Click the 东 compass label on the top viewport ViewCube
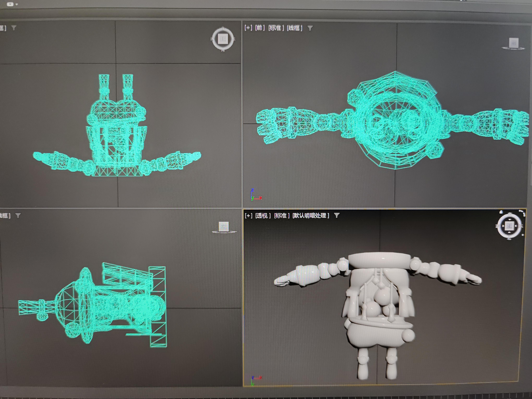532x399 pixels. 234,39
